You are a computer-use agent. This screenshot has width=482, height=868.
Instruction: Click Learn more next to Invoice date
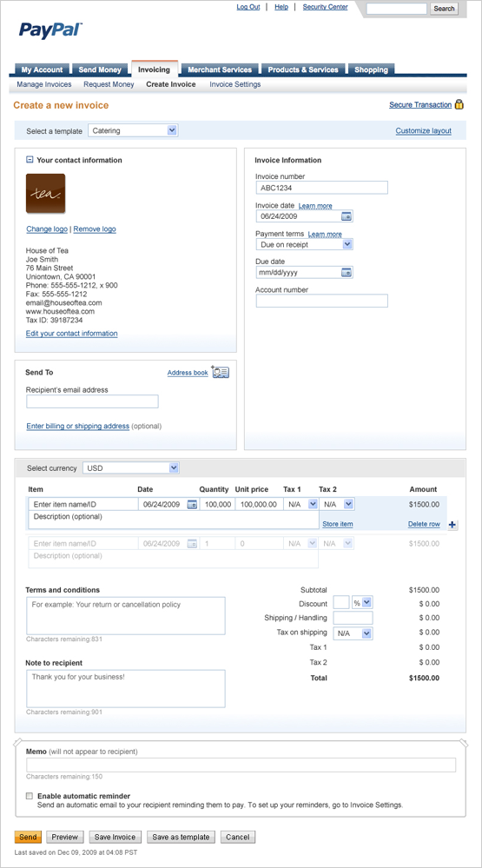(315, 206)
